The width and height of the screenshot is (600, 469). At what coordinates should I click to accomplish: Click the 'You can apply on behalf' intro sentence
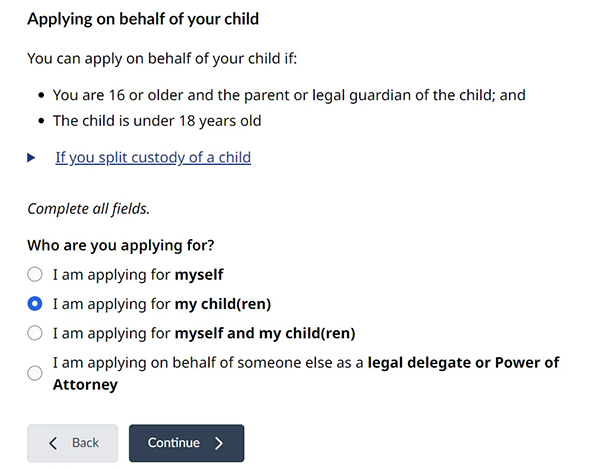[162, 59]
